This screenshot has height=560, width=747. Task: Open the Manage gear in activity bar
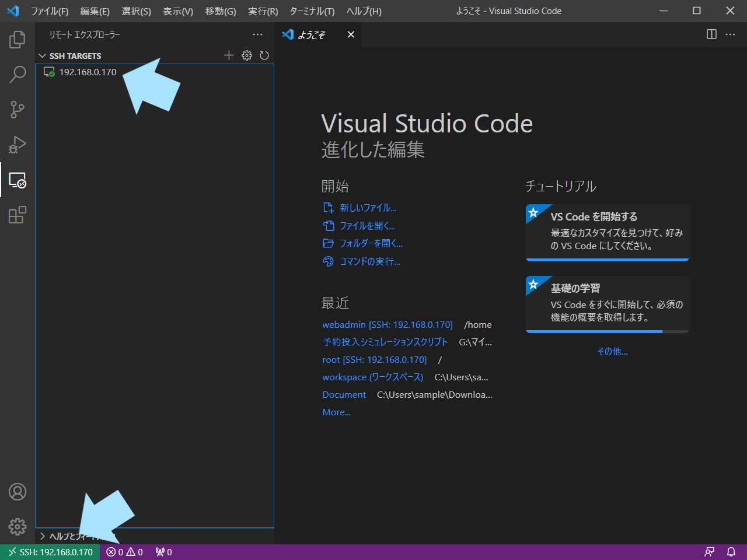pyautogui.click(x=18, y=527)
